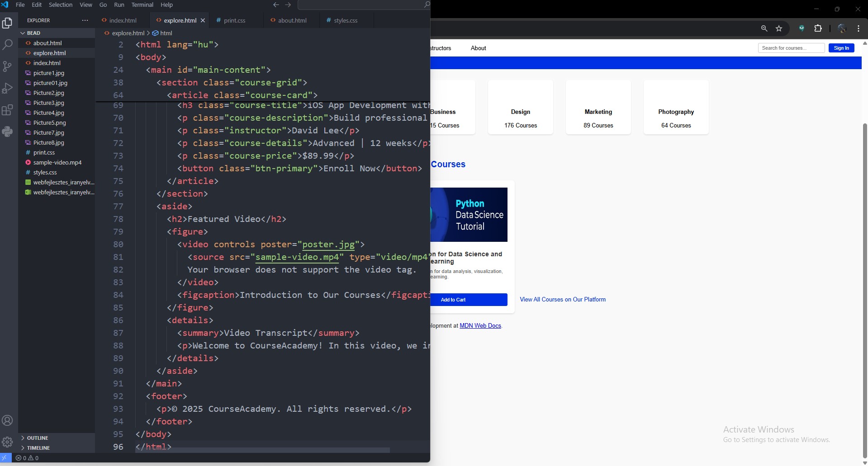Switch to the about.html tab
The width and height of the screenshot is (868, 466).
[x=292, y=20]
